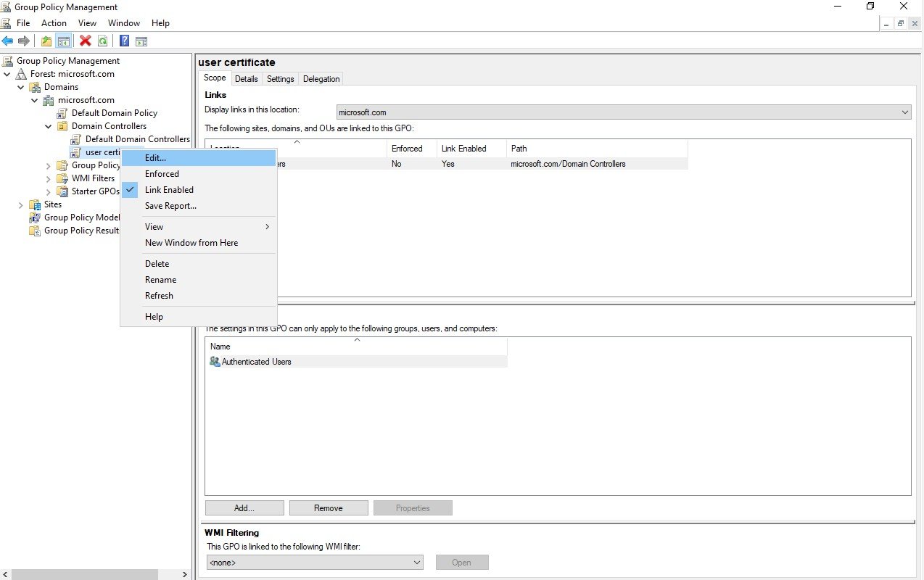Switch to the Details tab
924x580 pixels.
(x=247, y=79)
